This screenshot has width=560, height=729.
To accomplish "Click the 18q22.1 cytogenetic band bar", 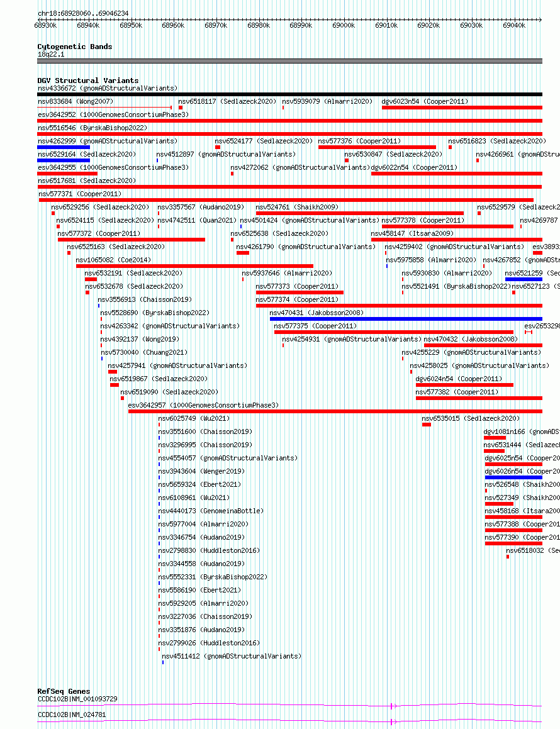I will (290, 61).
